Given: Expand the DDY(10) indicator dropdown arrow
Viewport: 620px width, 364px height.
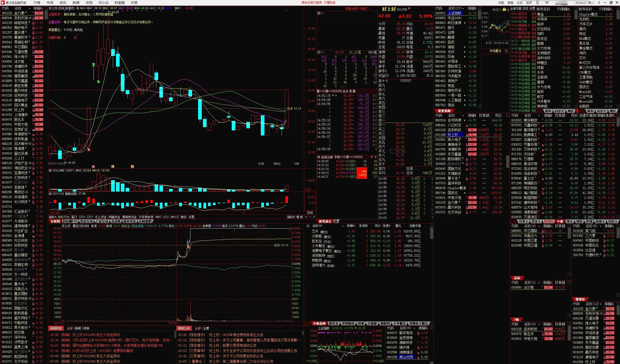Looking at the screenshot, I should point(50,194).
